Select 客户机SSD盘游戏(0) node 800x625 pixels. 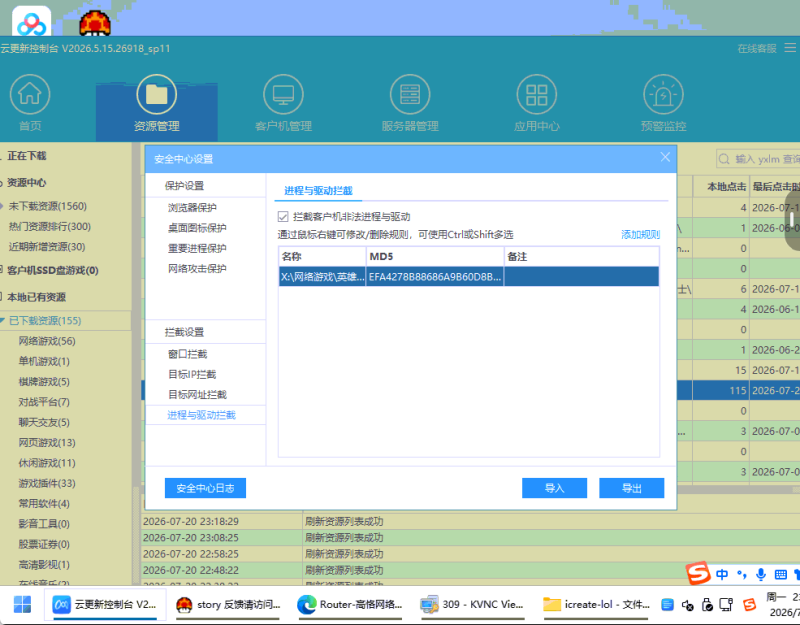coord(53,271)
